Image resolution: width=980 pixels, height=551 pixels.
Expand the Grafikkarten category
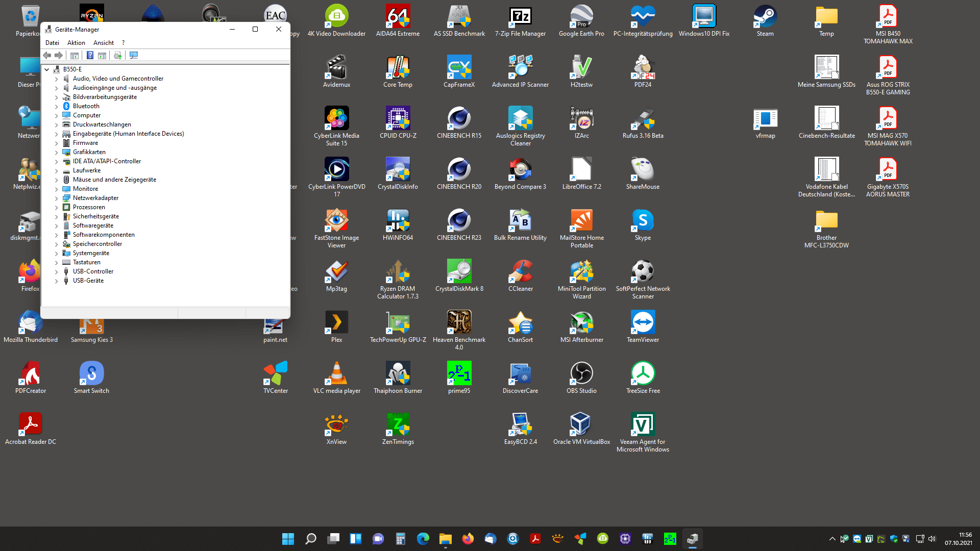coord(57,152)
